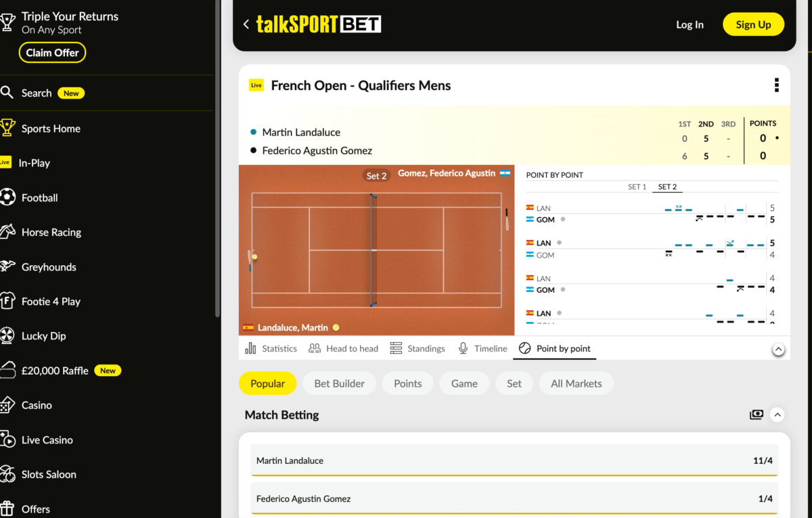Click the tennis court live tracker
Viewport: 812px width, 518px height.
click(x=377, y=250)
